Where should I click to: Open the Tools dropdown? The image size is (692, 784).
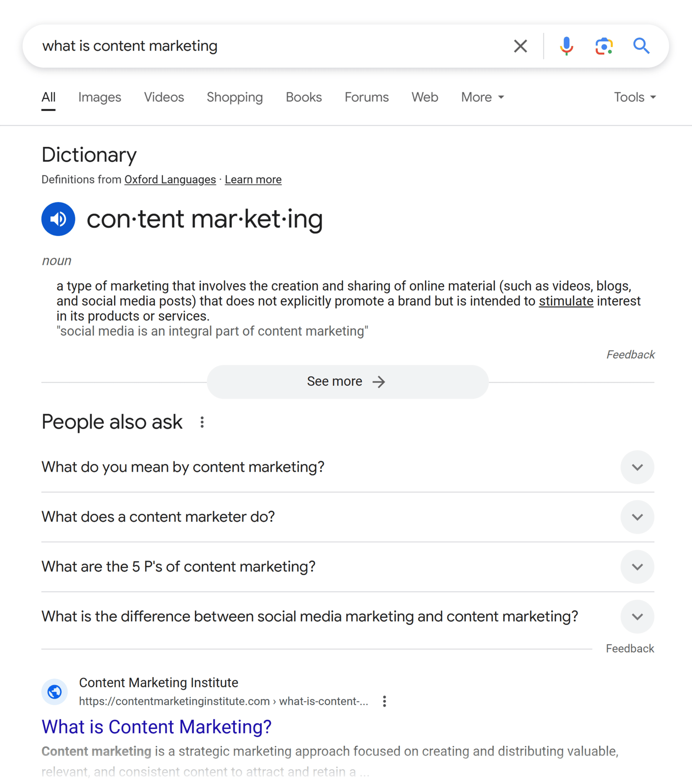pos(634,97)
